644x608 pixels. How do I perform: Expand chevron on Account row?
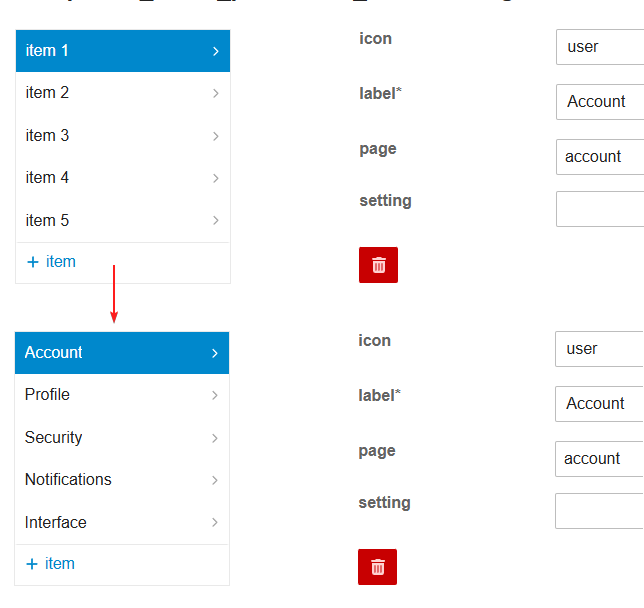215,353
